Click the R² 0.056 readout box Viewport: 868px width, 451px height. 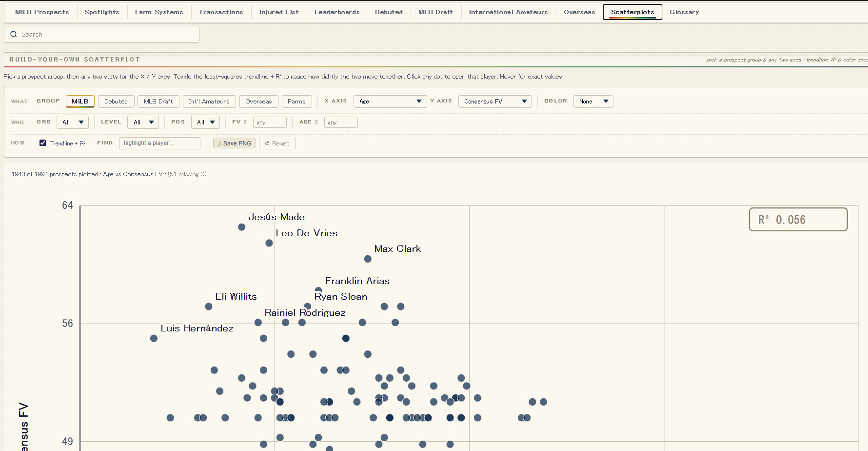point(798,220)
